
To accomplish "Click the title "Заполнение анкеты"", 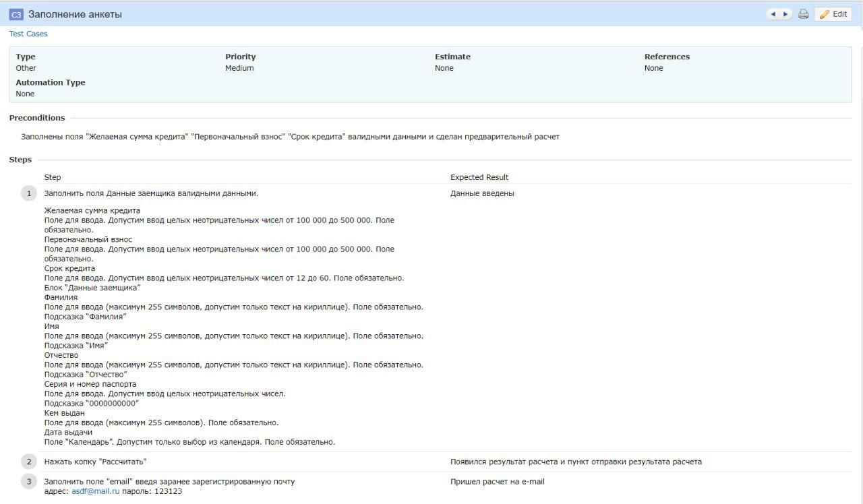I will [75, 14].
